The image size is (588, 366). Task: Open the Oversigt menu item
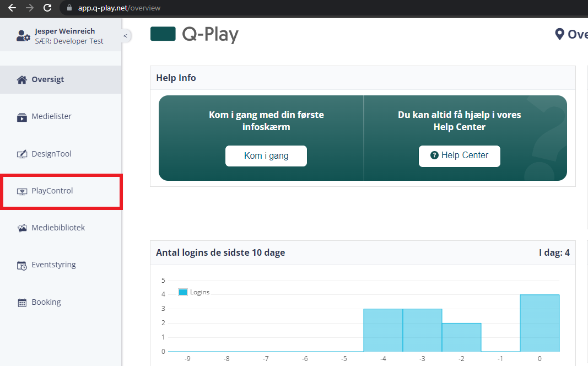[x=61, y=79]
